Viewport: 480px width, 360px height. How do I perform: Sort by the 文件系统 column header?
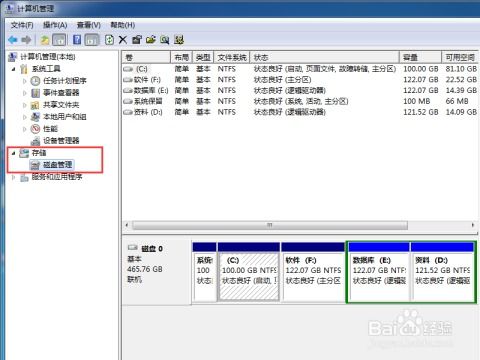pyautogui.click(x=232, y=57)
